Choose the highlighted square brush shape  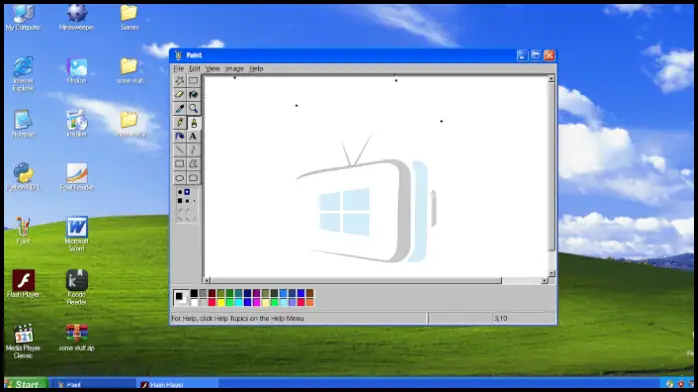(187, 192)
